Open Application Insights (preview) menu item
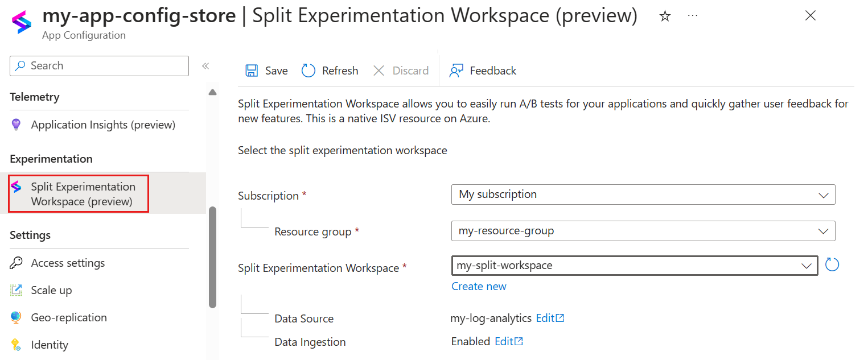This screenshot has height=360, width=868. [x=103, y=125]
